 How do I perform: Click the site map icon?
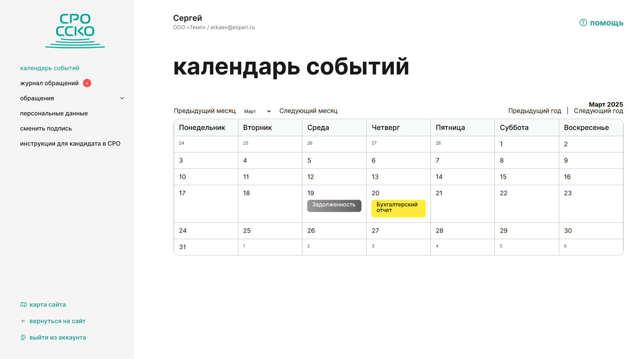tap(23, 305)
